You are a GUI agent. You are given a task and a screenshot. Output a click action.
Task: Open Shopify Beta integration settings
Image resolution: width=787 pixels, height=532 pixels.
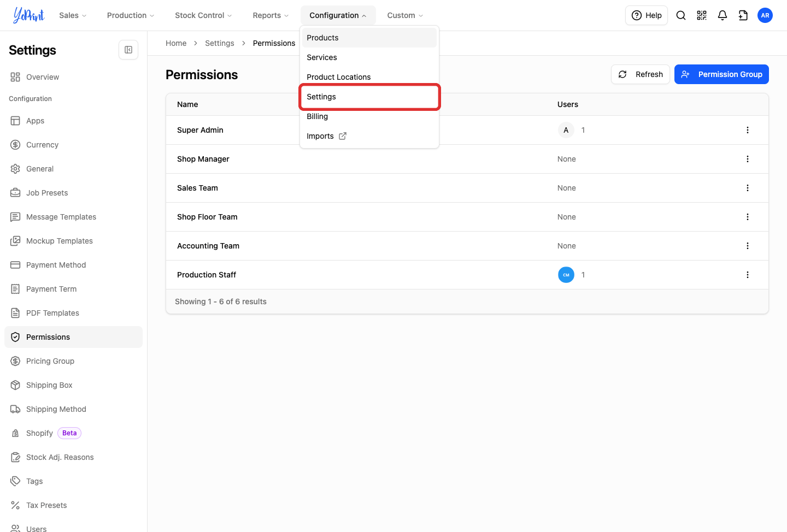coord(73,433)
